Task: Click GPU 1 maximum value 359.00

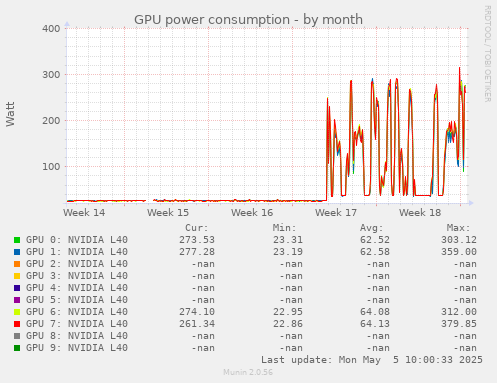Action: click(x=459, y=252)
